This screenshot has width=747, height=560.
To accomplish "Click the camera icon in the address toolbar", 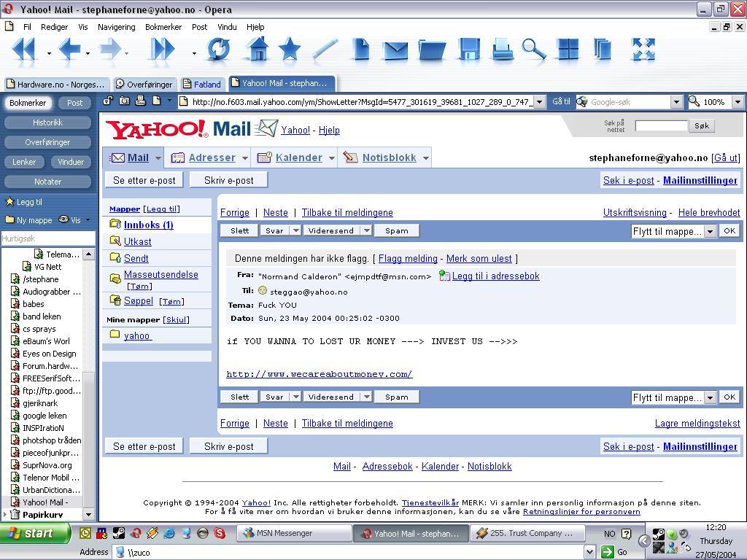I will coord(124,101).
